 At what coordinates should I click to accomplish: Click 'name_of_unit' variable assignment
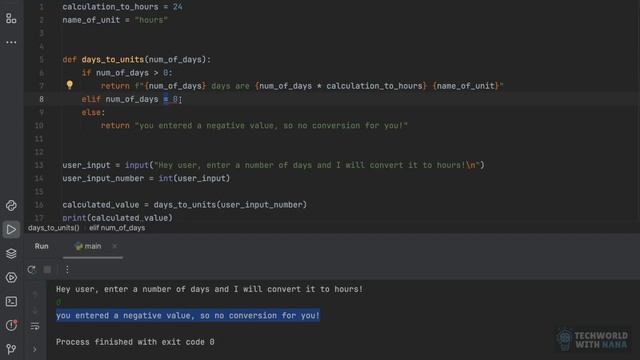(x=115, y=20)
